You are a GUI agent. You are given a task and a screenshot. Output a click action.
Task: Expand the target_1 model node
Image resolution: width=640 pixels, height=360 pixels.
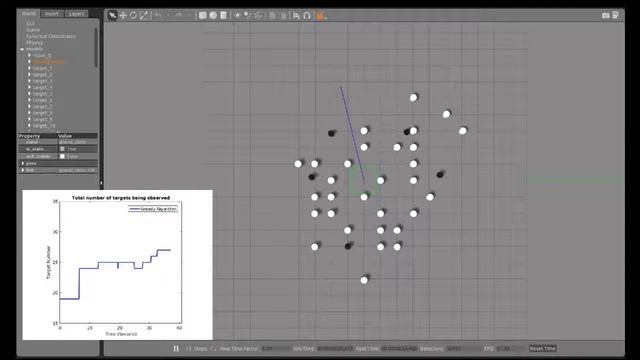click(29, 68)
